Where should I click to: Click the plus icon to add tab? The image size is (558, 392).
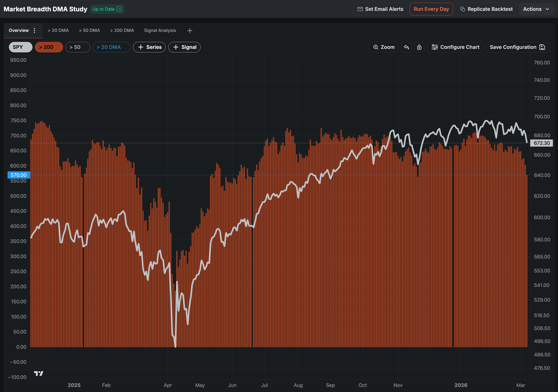(190, 31)
